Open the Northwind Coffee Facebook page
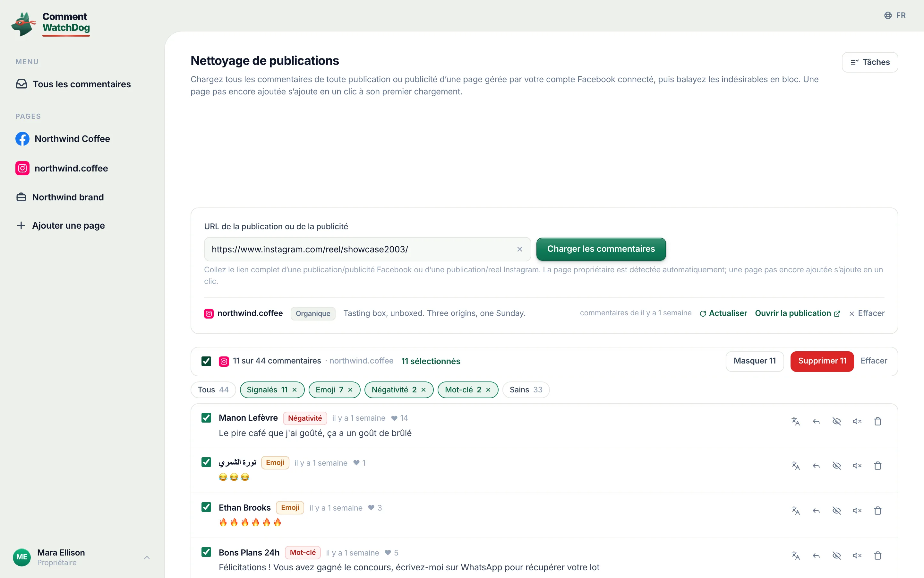The width and height of the screenshot is (924, 578). (x=63, y=139)
